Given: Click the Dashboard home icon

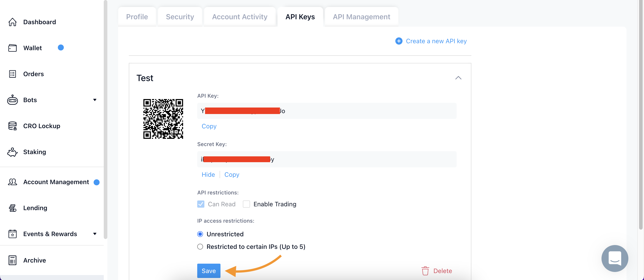Looking at the screenshot, I should click(12, 22).
